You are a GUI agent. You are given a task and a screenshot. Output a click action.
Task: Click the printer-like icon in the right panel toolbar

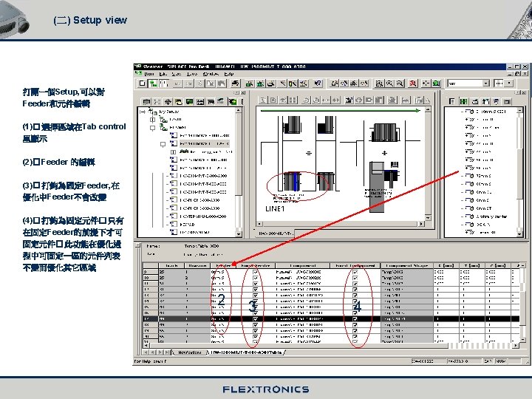pos(475,101)
